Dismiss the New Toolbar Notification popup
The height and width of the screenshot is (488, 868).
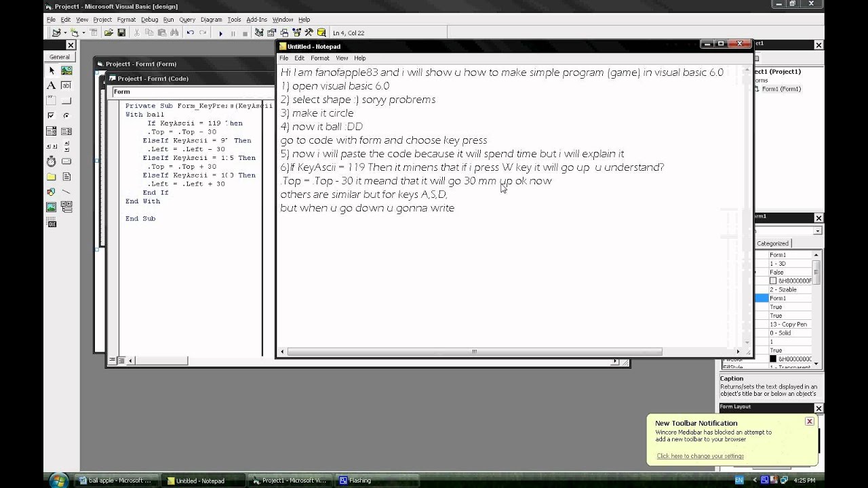[809, 422]
